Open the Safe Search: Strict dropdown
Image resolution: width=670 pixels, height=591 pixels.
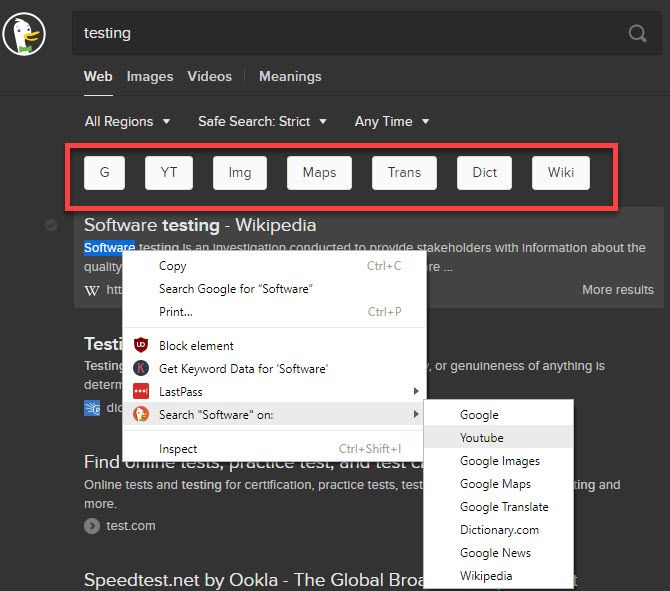pos(262,121)
